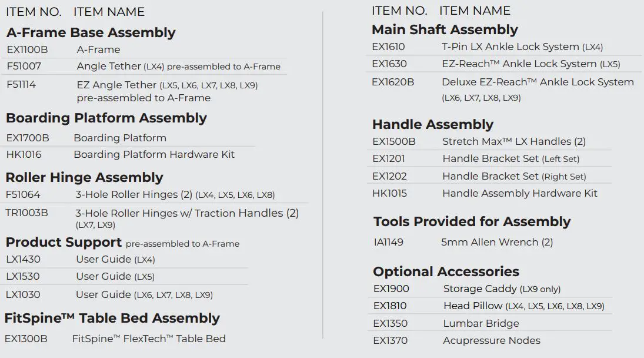Click Handle Bracket Set (Right Set)
The width and height of the screenshot is (644, 358).
click(514, 176)
